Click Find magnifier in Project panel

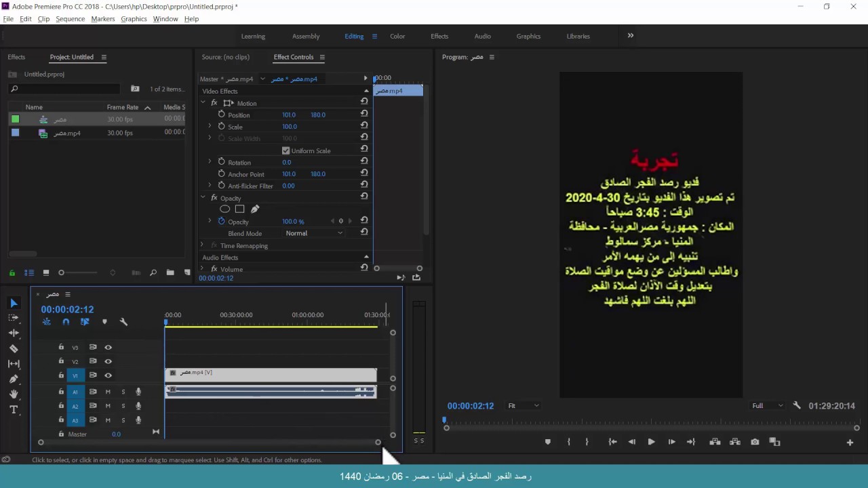pos(153,272)
